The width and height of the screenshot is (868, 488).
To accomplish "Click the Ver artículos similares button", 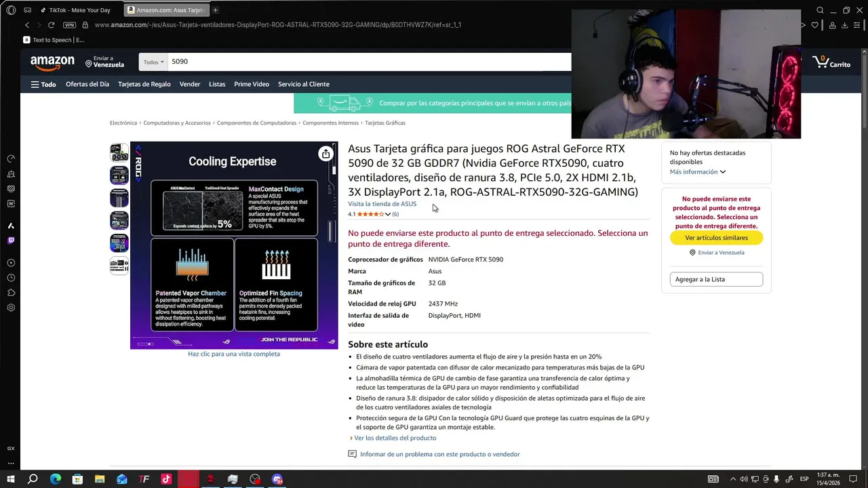I will (716, 238).
